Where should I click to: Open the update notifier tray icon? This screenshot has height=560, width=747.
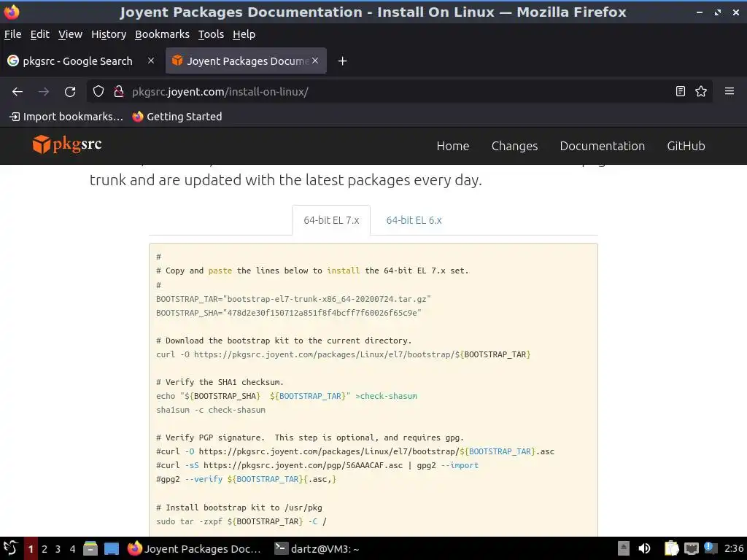pos(711,548)
